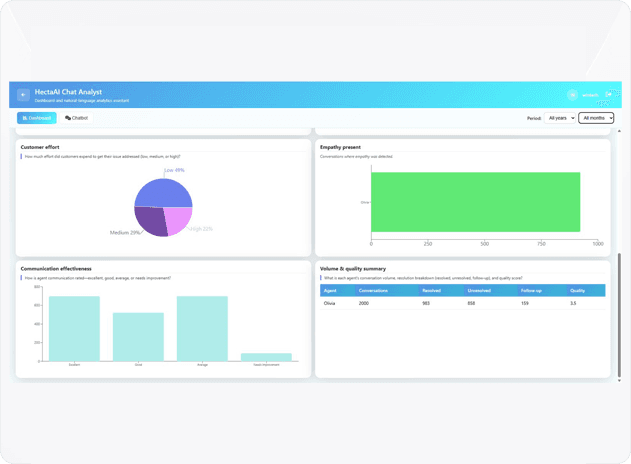Select the Dashboard tab
The image size is (631, 464).
[x=37, y=118]
